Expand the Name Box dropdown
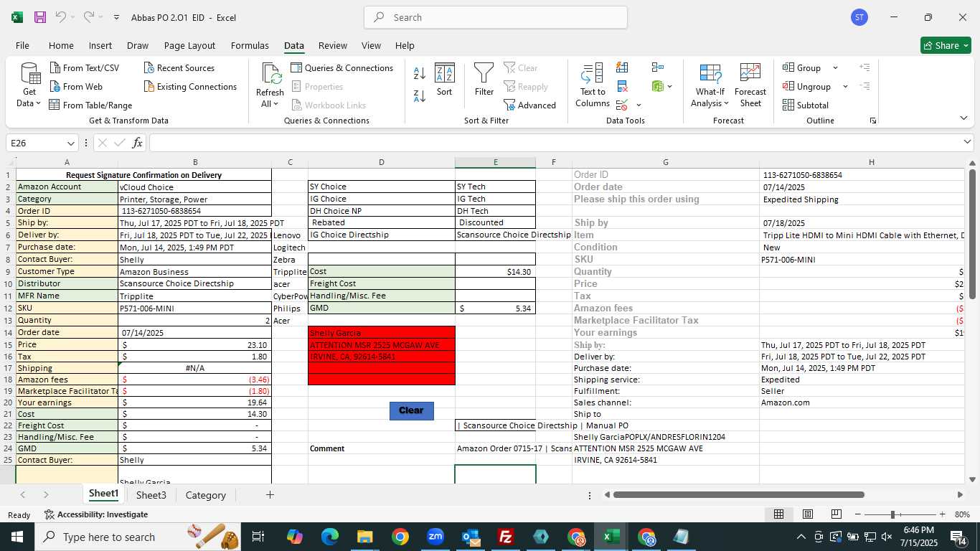Screen dimensions: 980x551 [x=70, y=143]
